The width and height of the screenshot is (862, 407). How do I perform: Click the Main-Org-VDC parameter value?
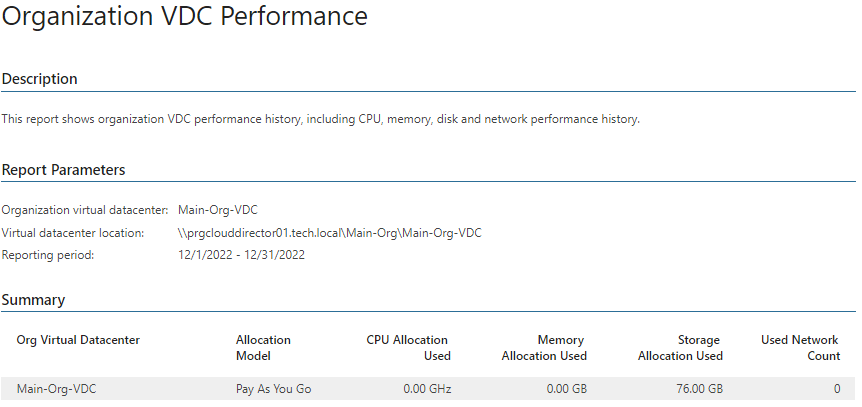218,210
